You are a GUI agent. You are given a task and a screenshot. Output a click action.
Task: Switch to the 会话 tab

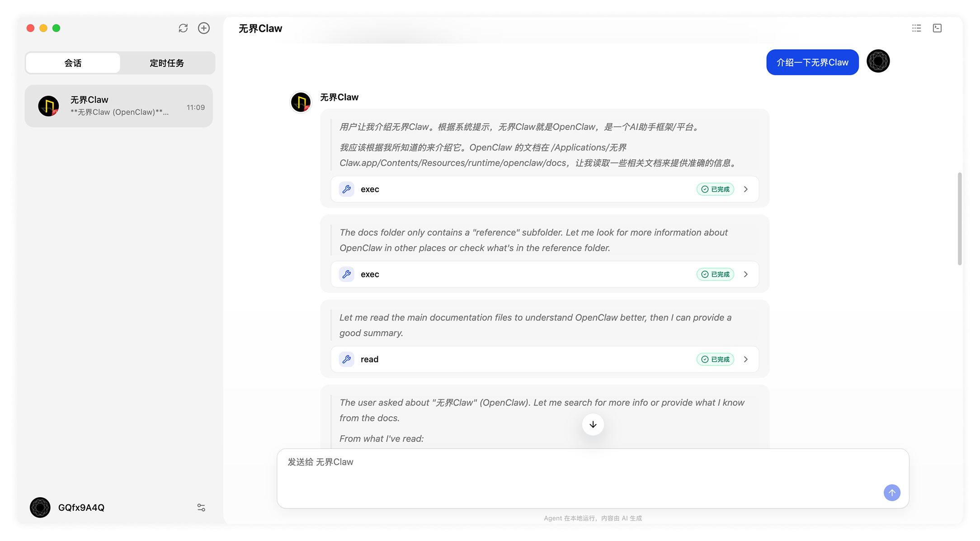tap(73, 63)
